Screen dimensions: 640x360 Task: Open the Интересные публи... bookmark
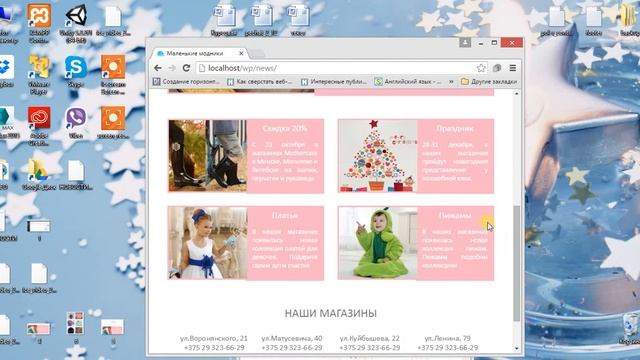click(x=334, y=82)
